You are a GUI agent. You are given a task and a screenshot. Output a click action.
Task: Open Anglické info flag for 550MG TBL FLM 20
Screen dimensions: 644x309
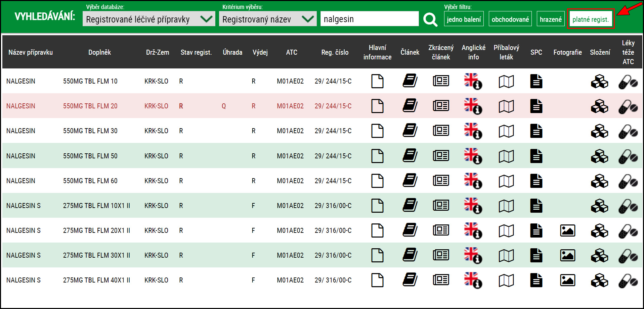[x=473, y=106]
